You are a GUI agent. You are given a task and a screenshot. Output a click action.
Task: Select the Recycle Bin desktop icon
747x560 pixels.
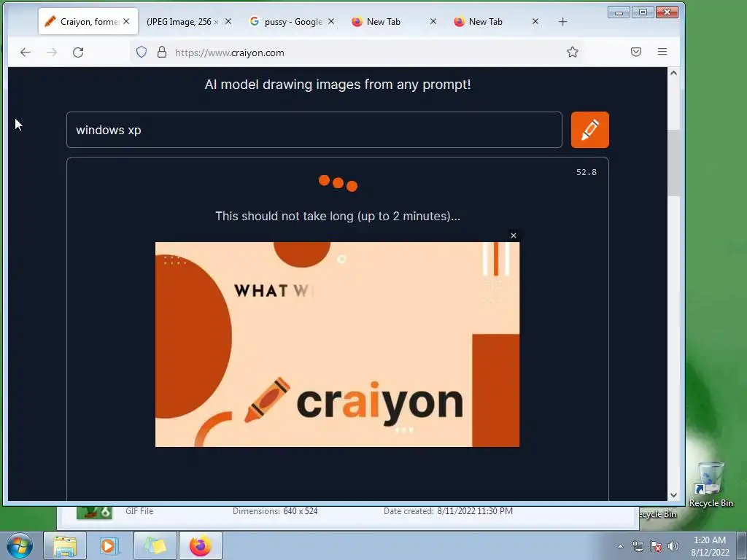(x=711, y=485)
